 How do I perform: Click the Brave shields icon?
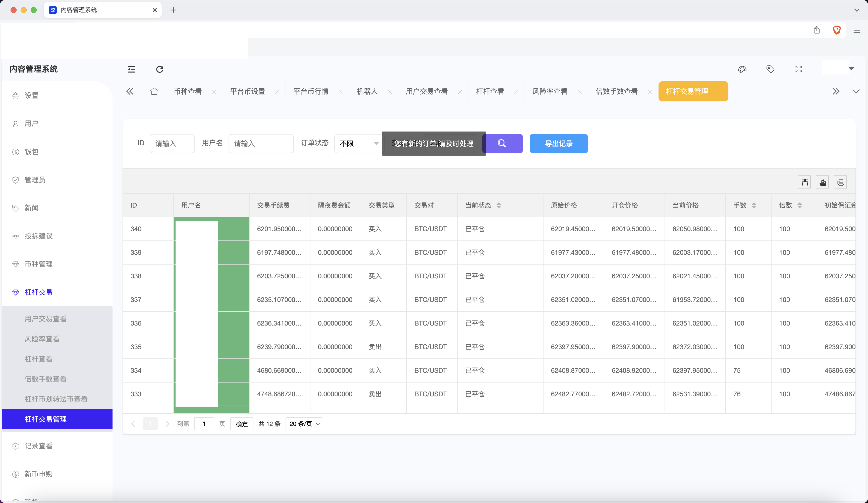pos(837,30)
